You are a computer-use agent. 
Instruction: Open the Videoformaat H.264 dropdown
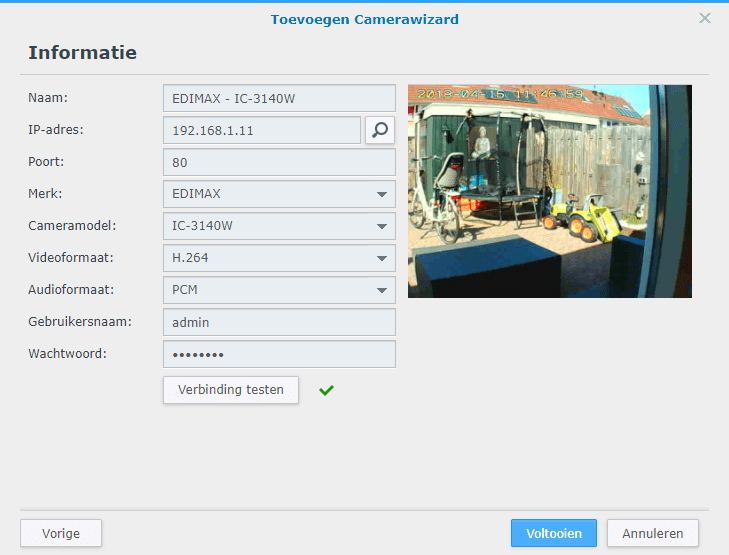(x=279, y=258)
